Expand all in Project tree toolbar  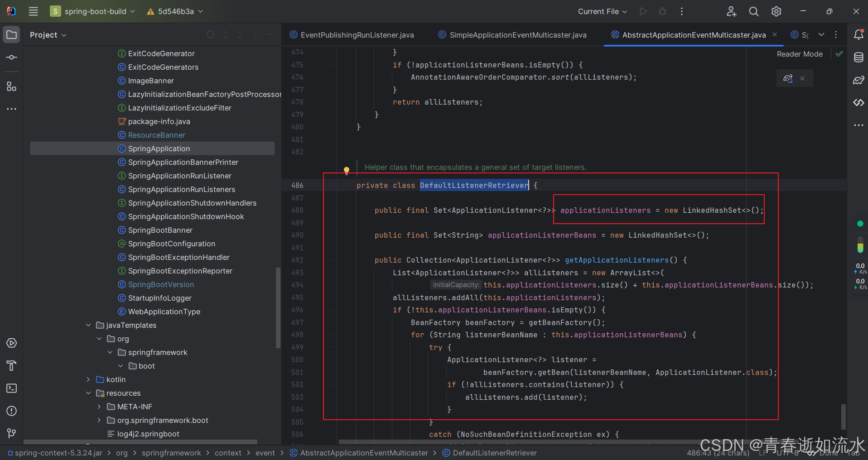point(226,34)
